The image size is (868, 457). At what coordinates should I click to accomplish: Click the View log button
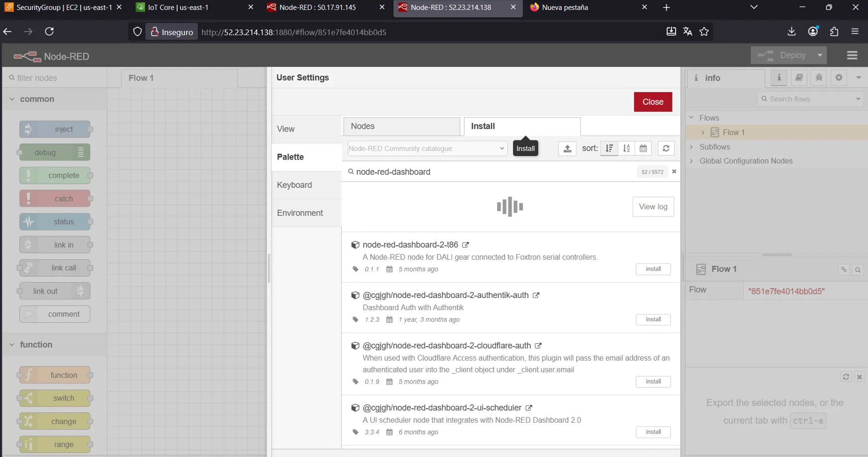click(x=652, y=207)
